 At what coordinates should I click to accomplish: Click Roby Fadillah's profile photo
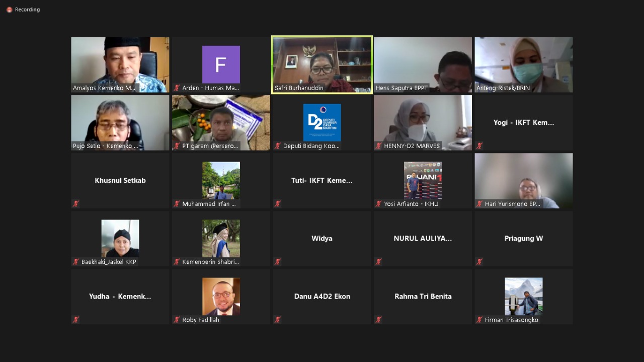(x=221, y=297)
